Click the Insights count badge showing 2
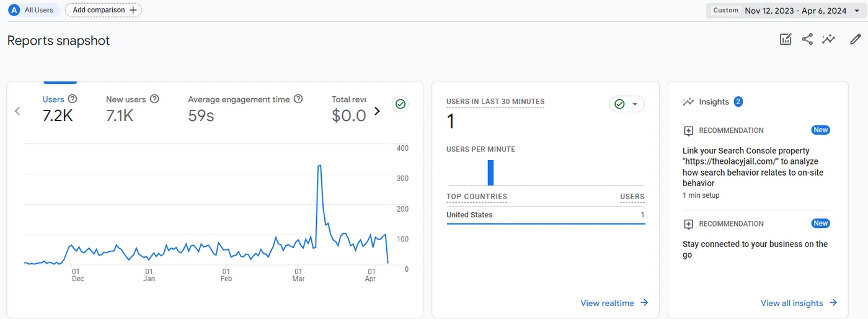Viewport: 868px width, 319px height. (738, 102)
